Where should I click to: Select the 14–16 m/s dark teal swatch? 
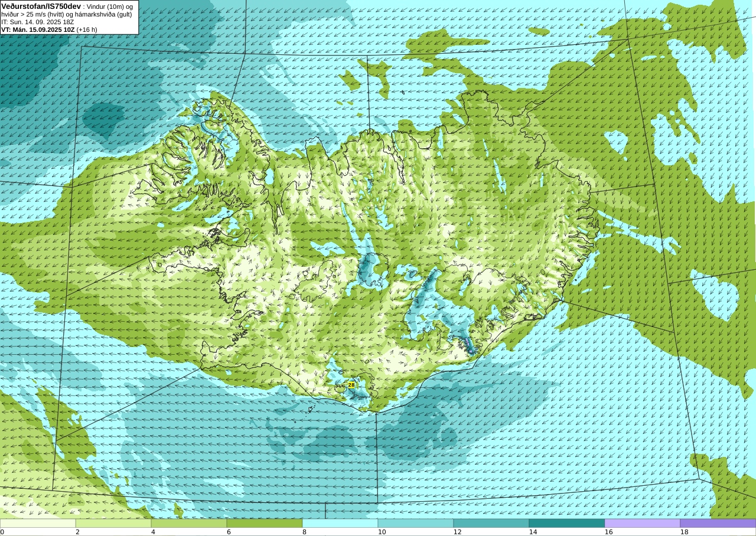click(567, 523)
